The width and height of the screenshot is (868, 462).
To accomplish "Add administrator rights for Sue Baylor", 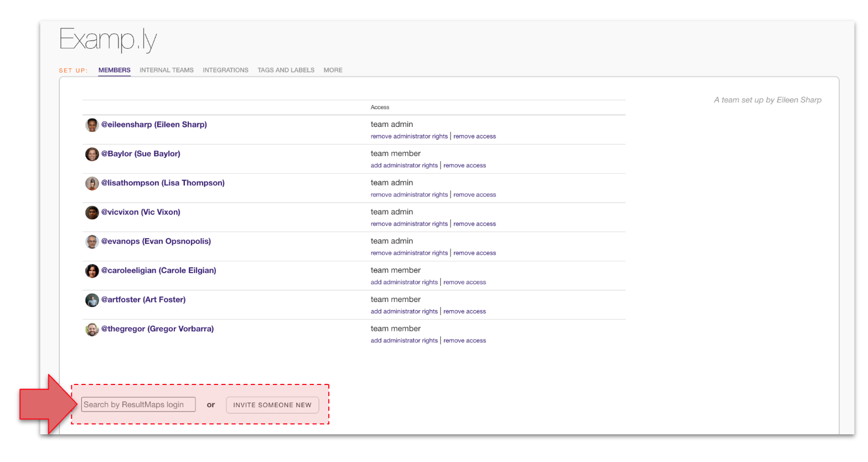I will click(x=404, y=166).
